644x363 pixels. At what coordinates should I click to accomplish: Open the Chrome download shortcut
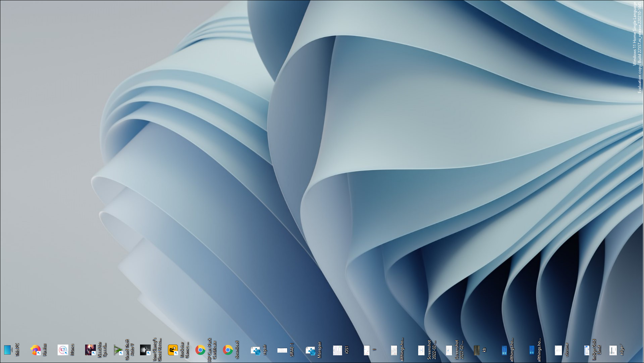pos(228,350)
